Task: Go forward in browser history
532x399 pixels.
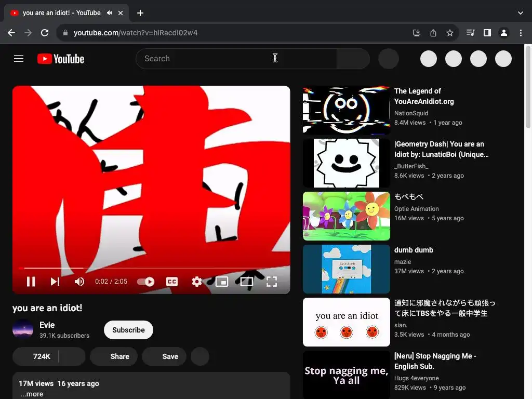Action: 28,33
